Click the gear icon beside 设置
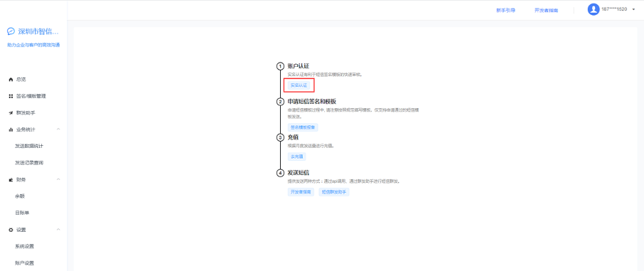Viewport: 644px width, 271px height. (x=11, y=230)
